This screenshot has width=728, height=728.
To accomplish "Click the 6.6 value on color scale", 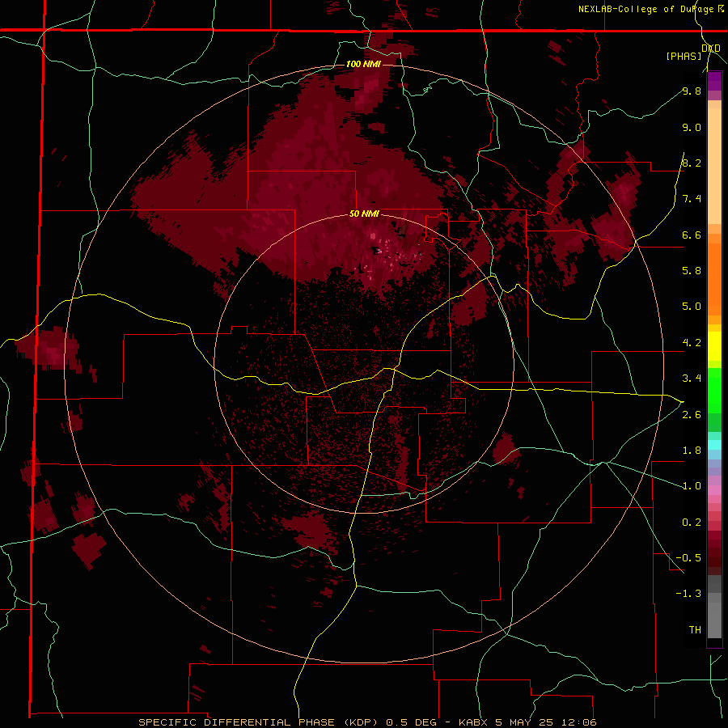I will [692, 235].
